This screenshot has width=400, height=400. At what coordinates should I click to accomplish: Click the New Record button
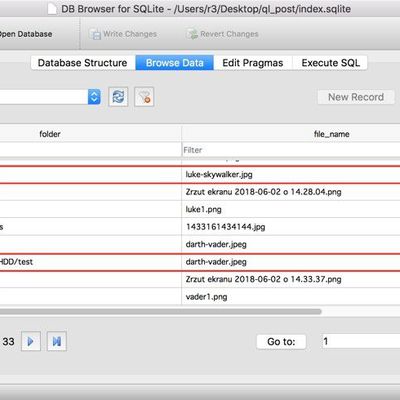(x=356, y=97)
